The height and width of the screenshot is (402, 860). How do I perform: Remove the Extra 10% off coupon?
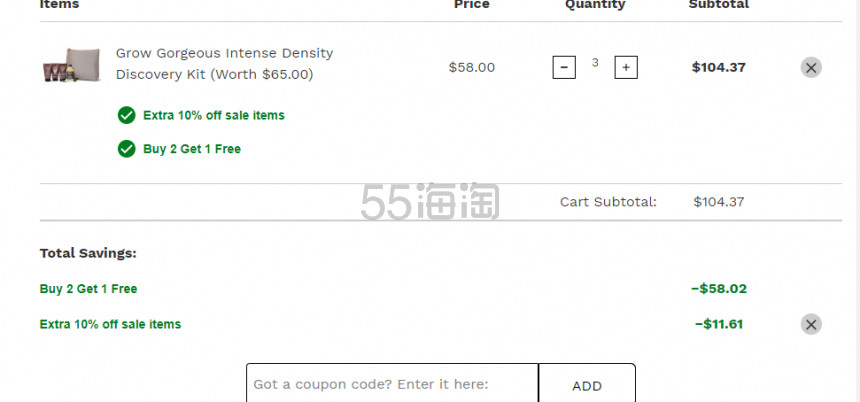click(811, 324)
